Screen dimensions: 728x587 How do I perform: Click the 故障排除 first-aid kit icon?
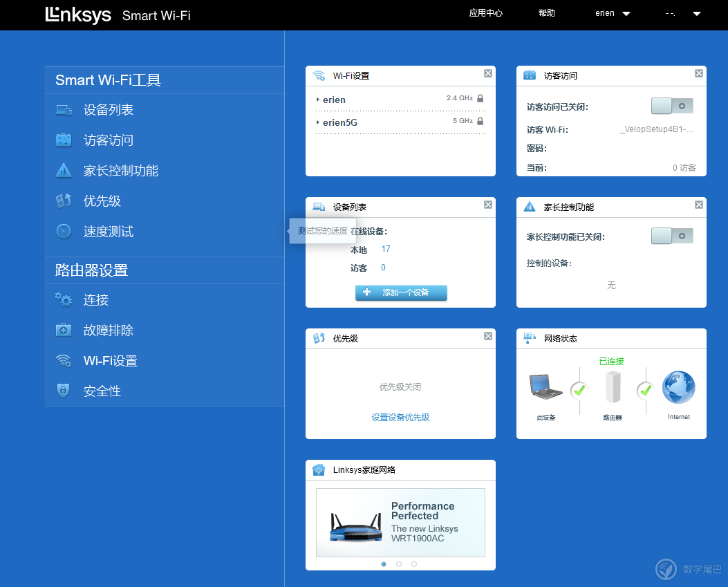pyautogui.click(x=64, y=330)
